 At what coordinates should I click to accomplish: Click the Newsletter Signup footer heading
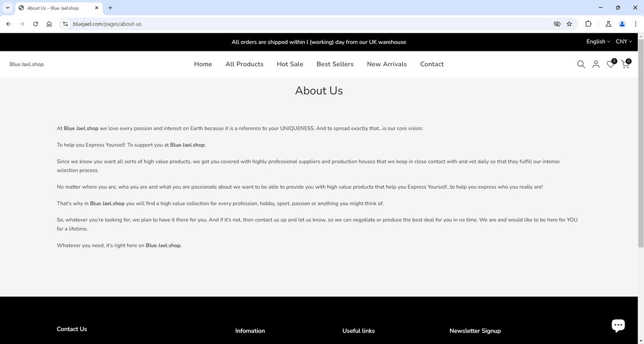coord(475,331)
